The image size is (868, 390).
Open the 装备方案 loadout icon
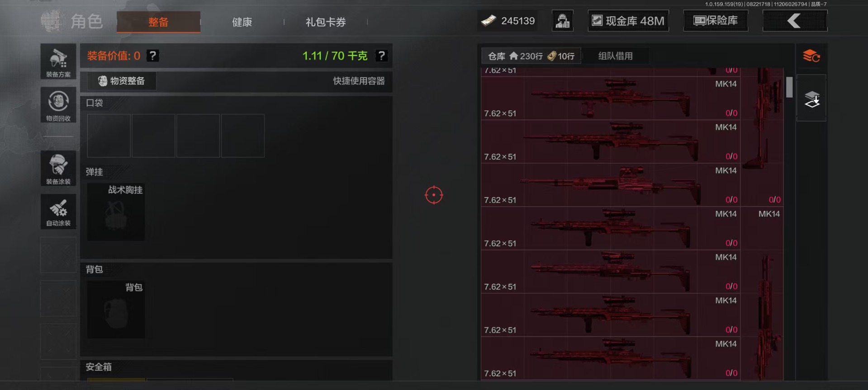tap(58, 61)
